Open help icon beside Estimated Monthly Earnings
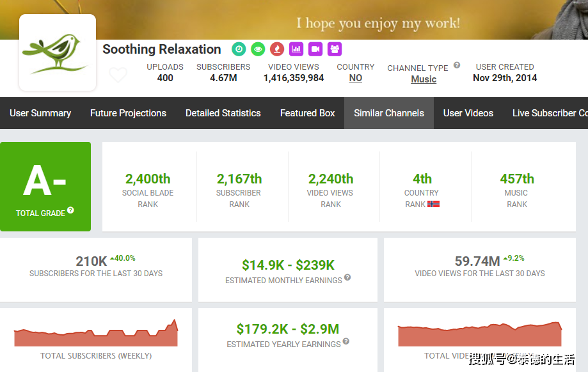 point(347,277)
